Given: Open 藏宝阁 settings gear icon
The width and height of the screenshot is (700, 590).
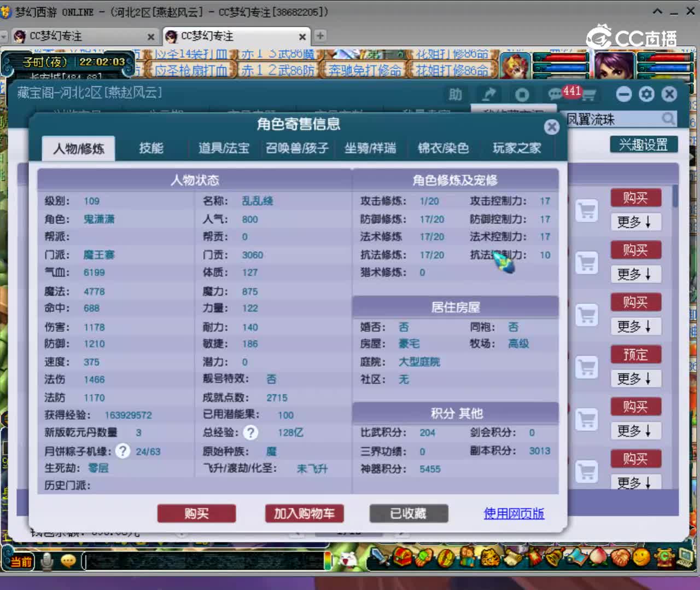Looking at the screenshot, I should point(646,94).
